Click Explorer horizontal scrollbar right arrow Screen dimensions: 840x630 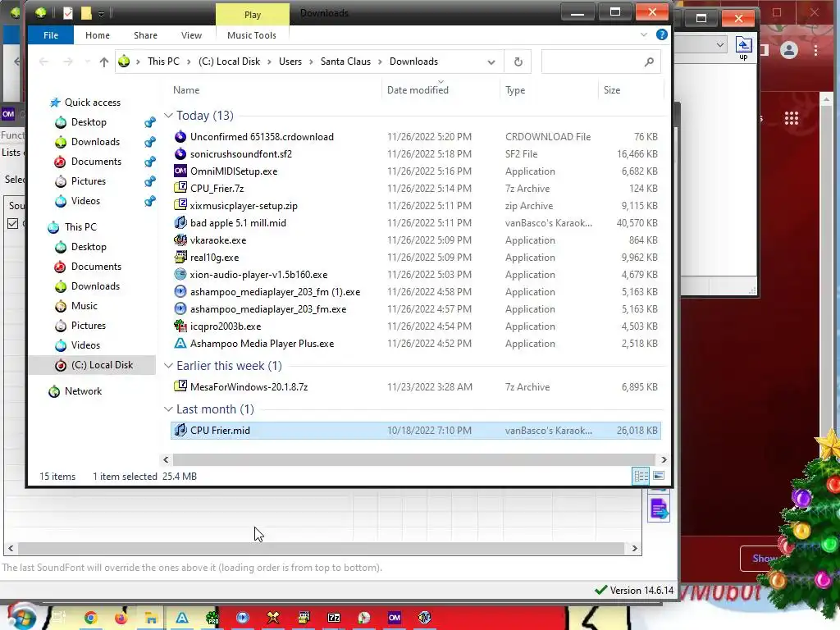[664, 459]
